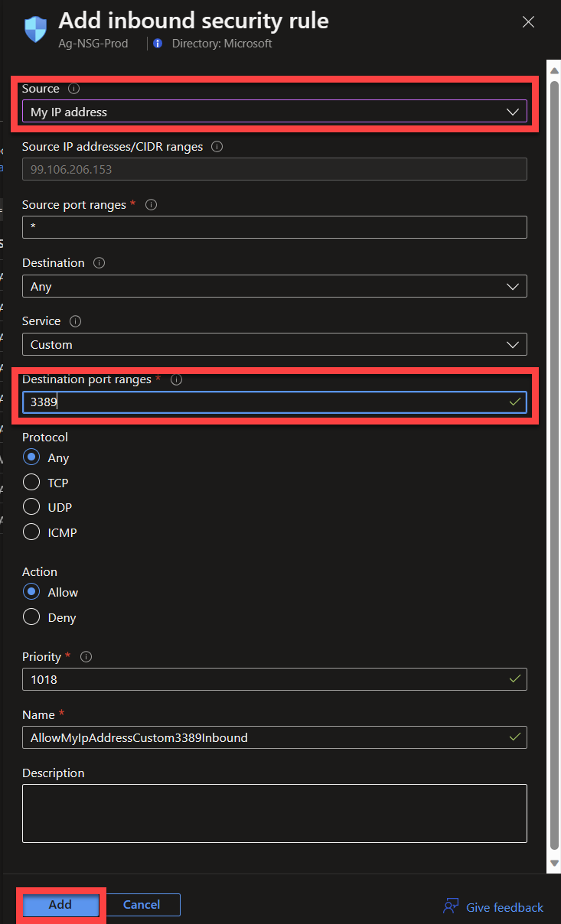Choose the UDP protocol radio button
The height and width of the screenshot is (924, 561).
point(31,507)
